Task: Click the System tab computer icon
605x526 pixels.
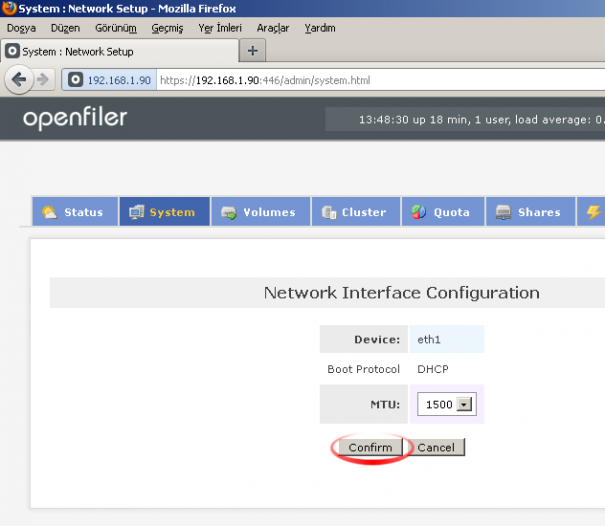Action: click(136, 212)
